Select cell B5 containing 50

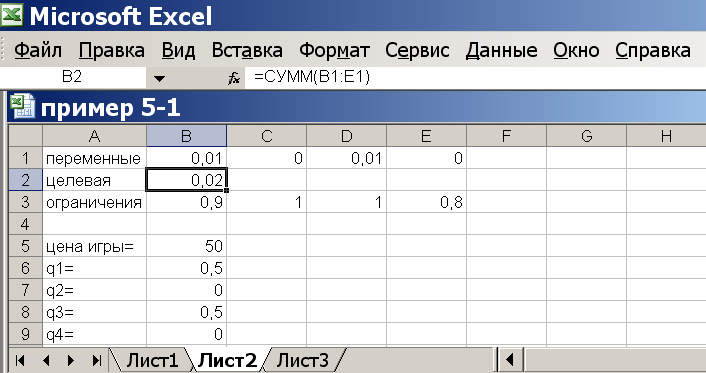[186, 246]
